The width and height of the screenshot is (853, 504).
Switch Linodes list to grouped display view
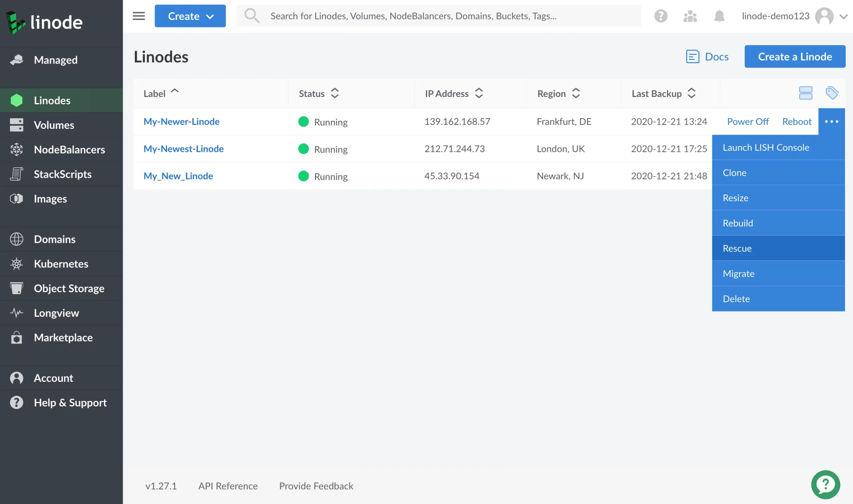pyautogui.click(x=806, y=93)
